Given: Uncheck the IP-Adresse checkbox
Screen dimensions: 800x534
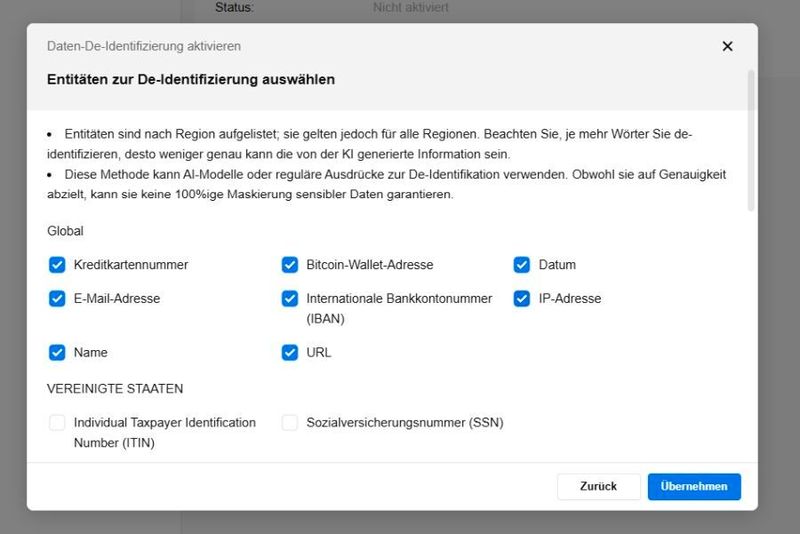Looking at the screenshot, I should point(522,298).
